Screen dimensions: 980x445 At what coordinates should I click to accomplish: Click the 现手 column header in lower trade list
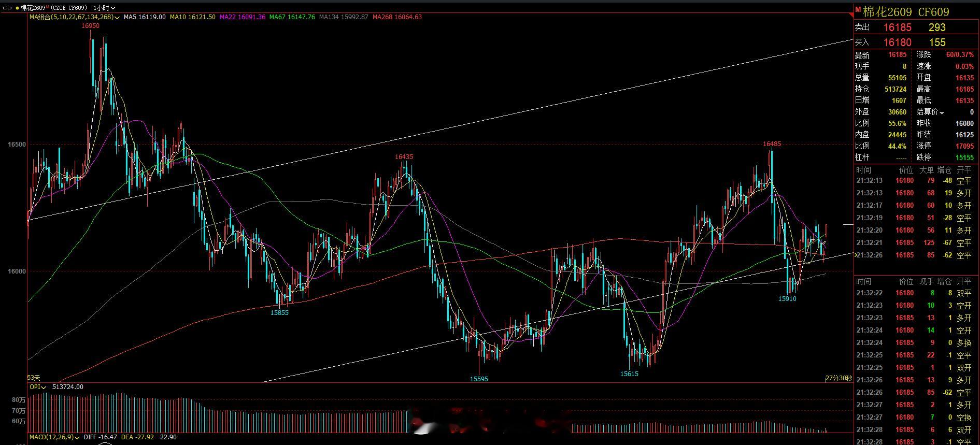(x=927, y=282)
